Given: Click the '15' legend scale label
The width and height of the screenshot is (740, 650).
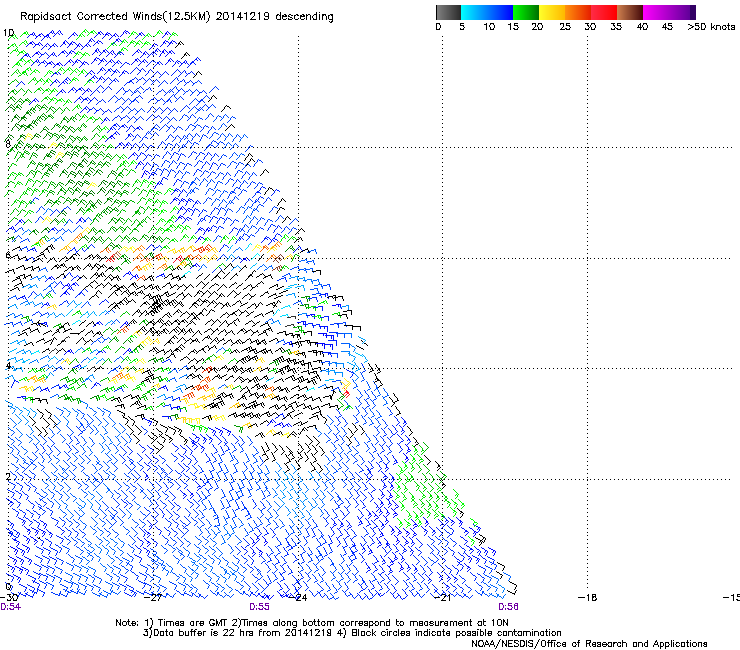Looking at the screenshot, I should pos(513,26).
